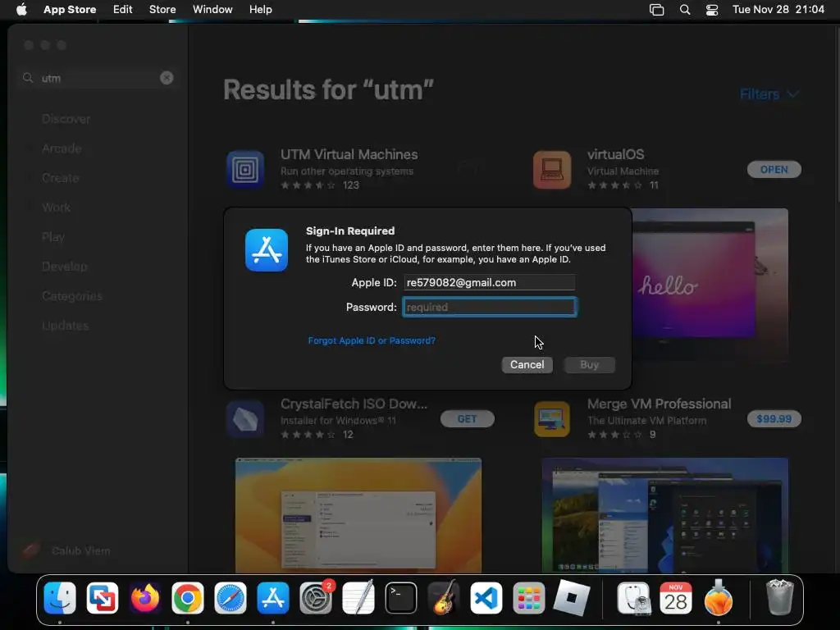Open Launchpad from the Dock

click(529, 598)
